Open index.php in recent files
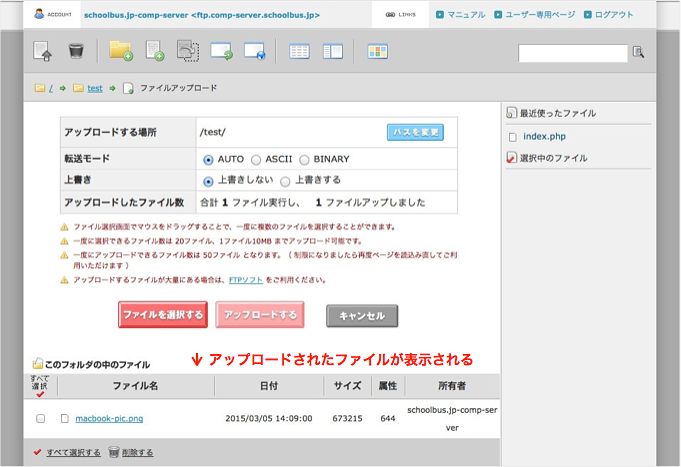This screenshot has width=681, height=467. point(544,136)
